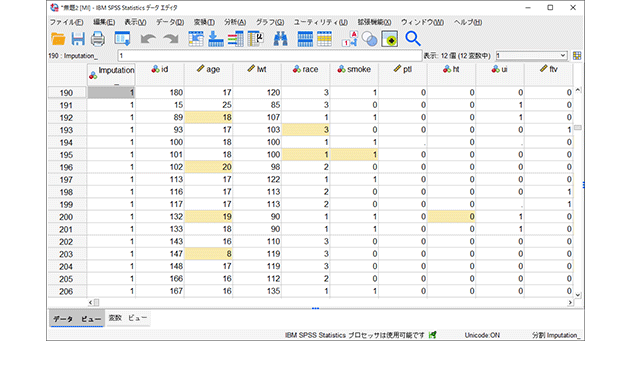
Task: Select row header 190
Action: coord(67,93)
